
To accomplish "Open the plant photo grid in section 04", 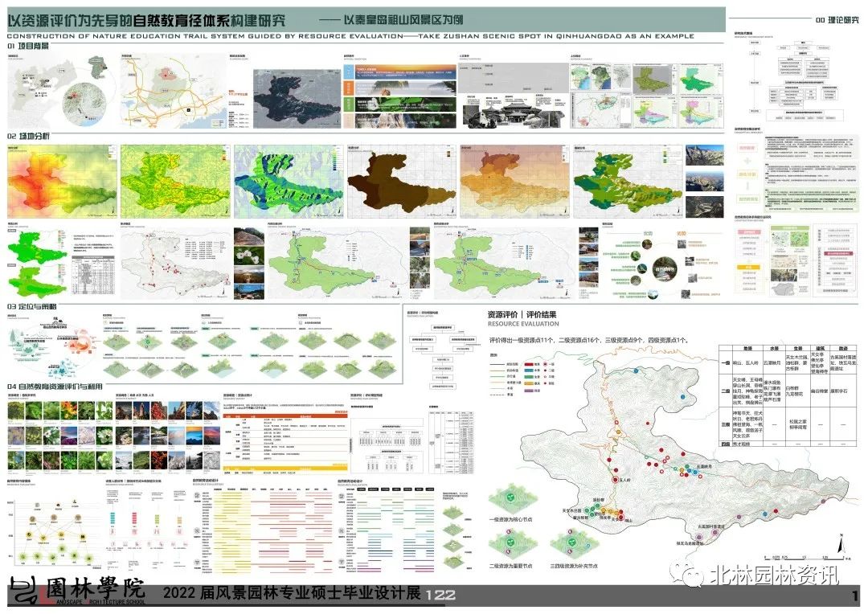I will pyautogui.click(x=59, y=436).
